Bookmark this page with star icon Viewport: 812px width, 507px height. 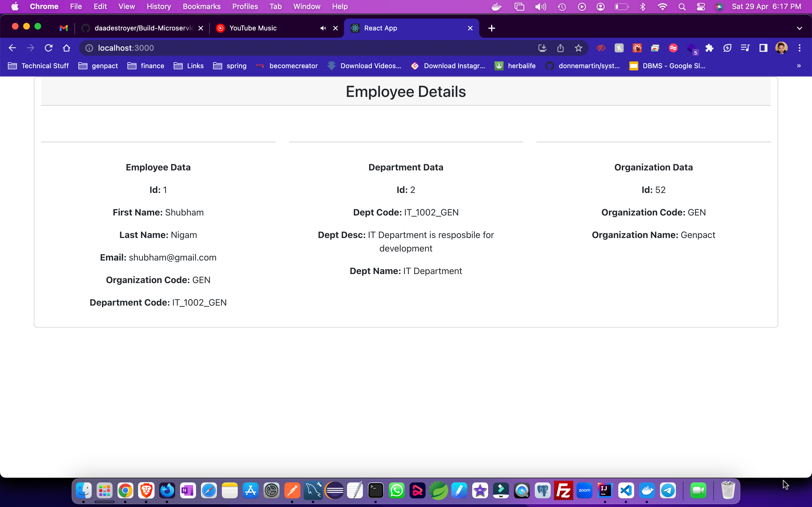[578, 48]
